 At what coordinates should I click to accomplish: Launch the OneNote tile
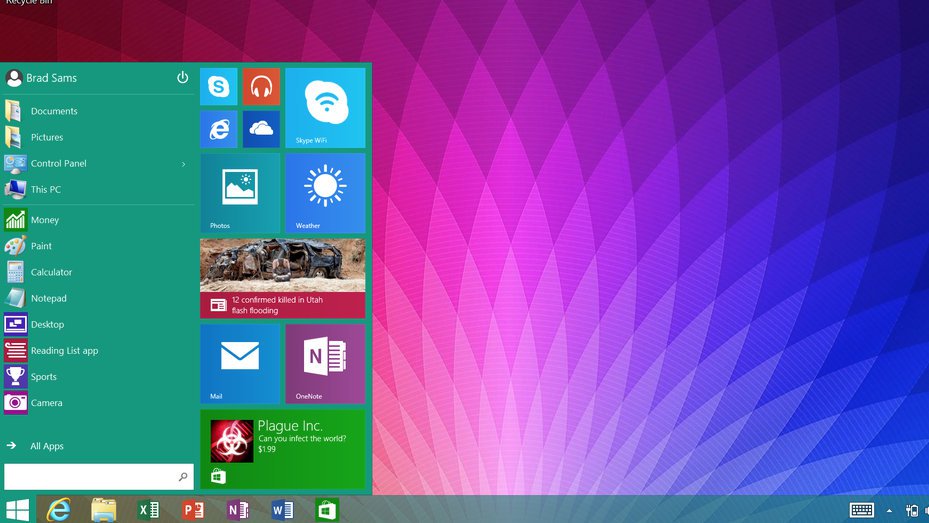(x=325, y=363)
